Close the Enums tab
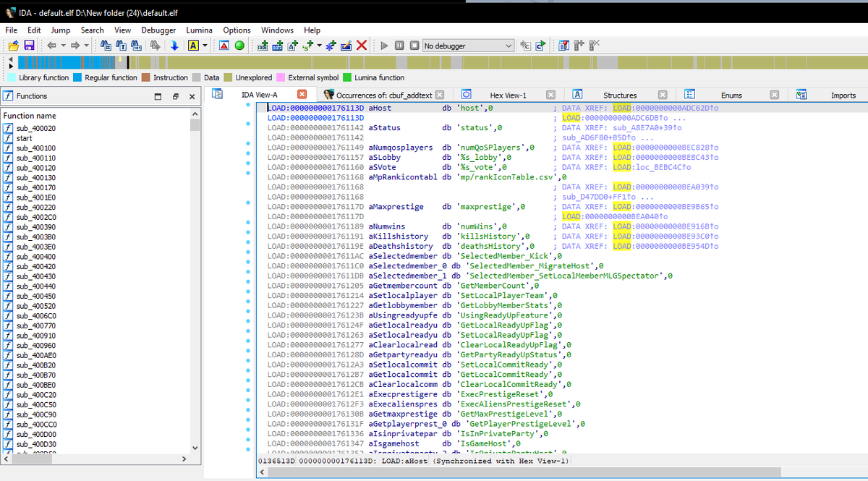 click(774, 95)
